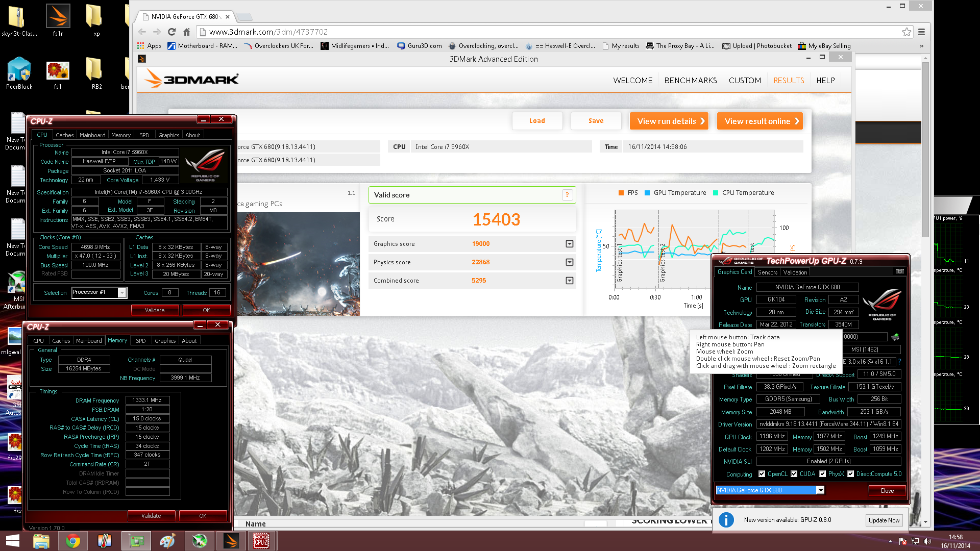The width and height of the screenshot is (980, 551).
Task: Open Paint palette taskbar icon
Action: pyautogui.click(x=167, y=541)
